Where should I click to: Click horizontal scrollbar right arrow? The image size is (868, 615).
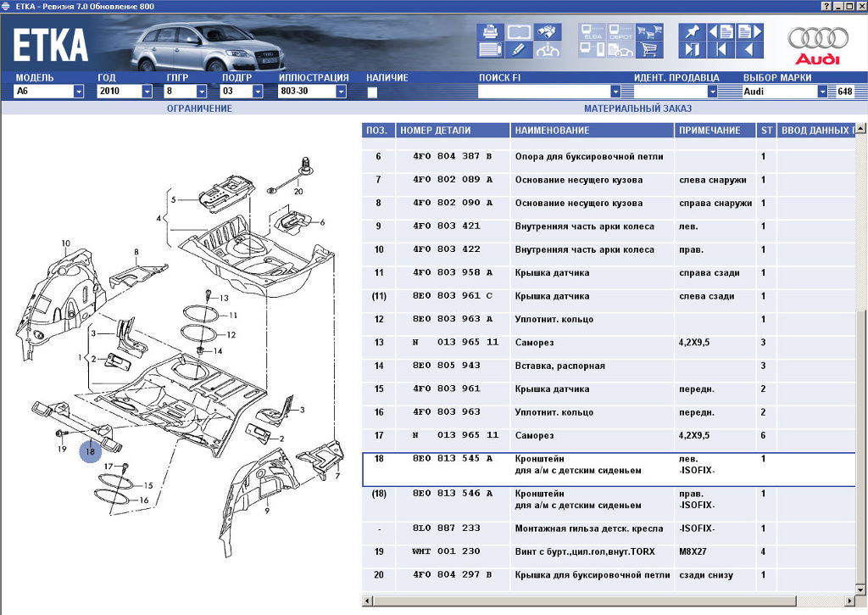(x=849, y=601)
